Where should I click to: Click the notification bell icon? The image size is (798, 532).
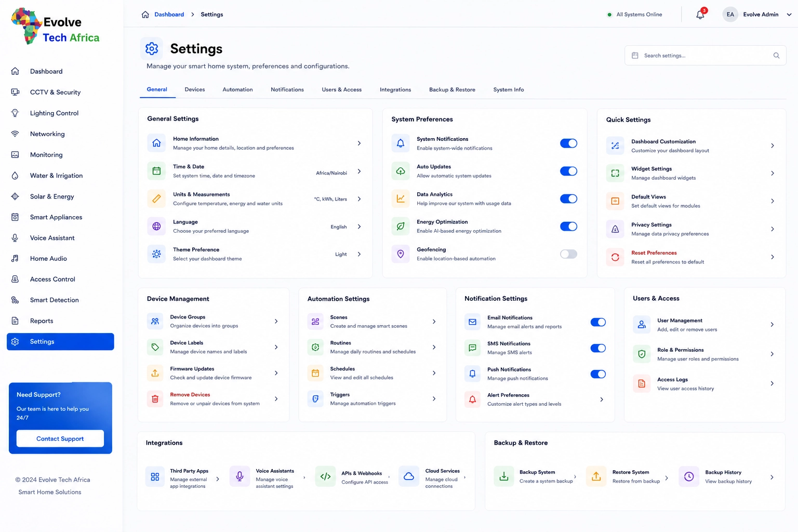point(700,15)
